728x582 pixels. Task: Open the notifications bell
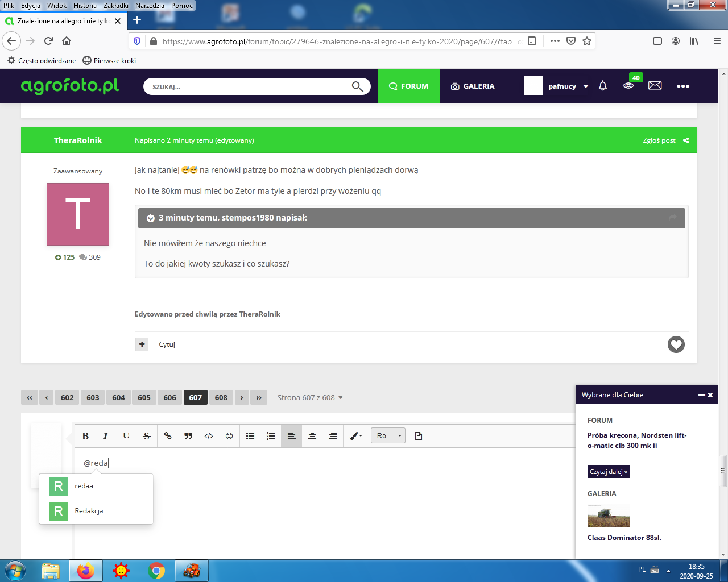coord(603,86)
